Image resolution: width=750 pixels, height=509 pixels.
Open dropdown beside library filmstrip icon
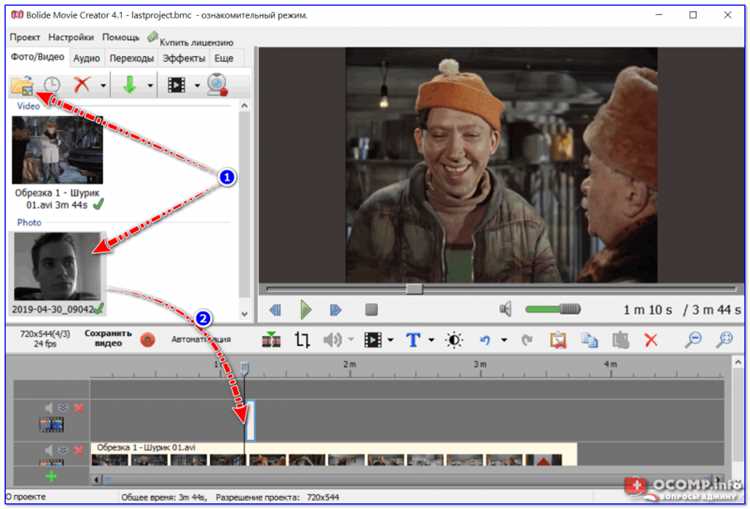(x=197, y=86)
